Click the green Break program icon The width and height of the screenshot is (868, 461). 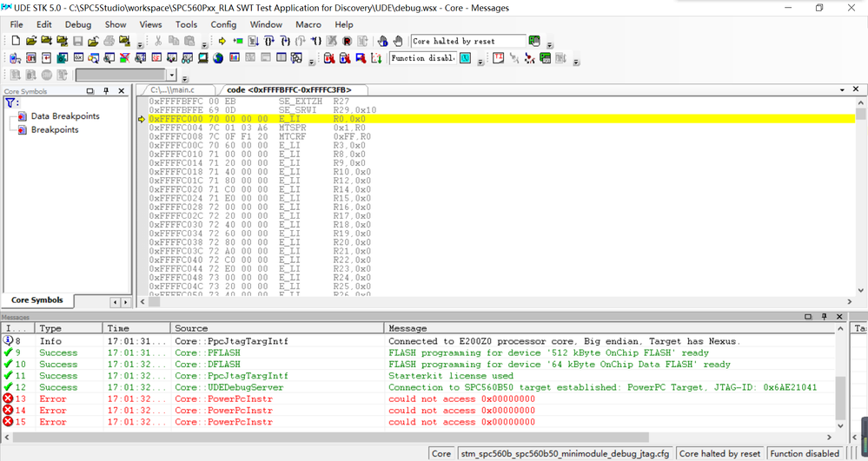tap(238, 41)
